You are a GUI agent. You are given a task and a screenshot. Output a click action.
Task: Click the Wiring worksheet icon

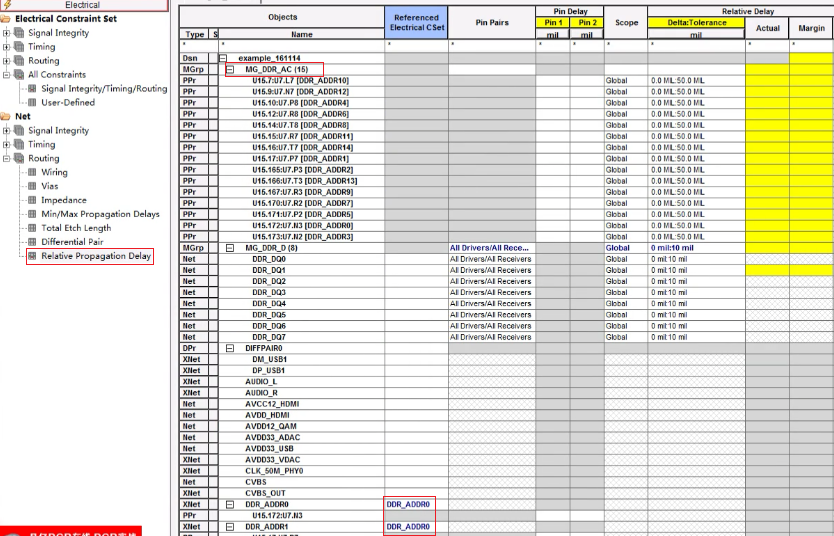coord(32,172)
